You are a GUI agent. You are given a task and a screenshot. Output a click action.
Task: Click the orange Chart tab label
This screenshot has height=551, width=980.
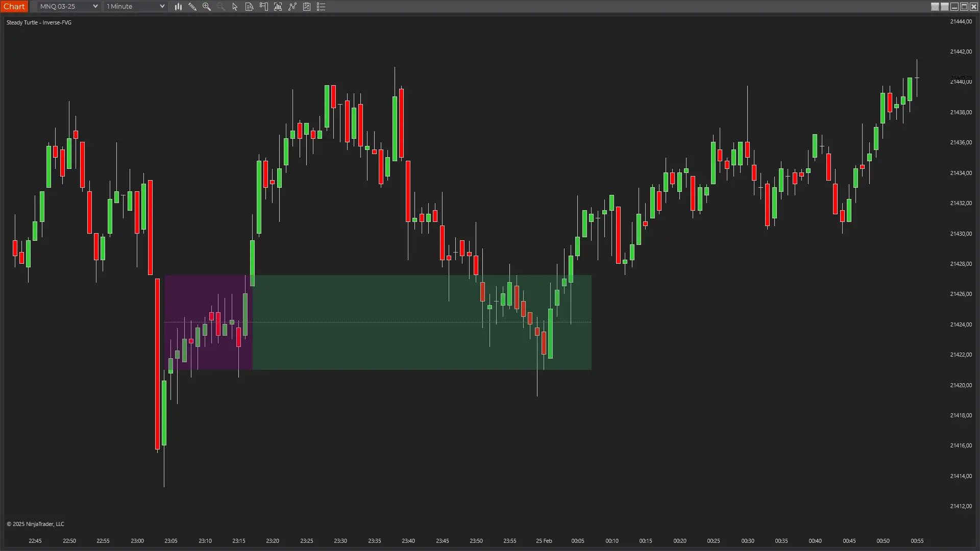click(14, 7)
